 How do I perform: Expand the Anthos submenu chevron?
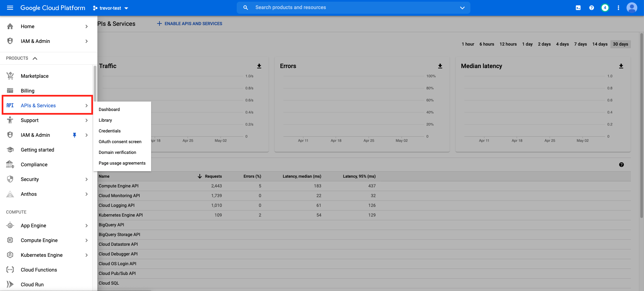point(87,194)
